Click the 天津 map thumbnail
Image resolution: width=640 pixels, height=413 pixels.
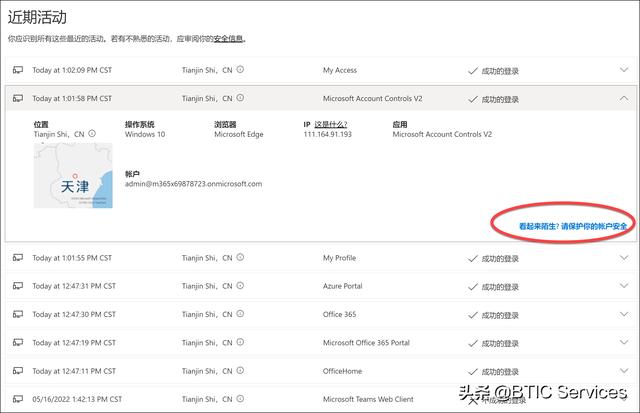click(73, 175)
